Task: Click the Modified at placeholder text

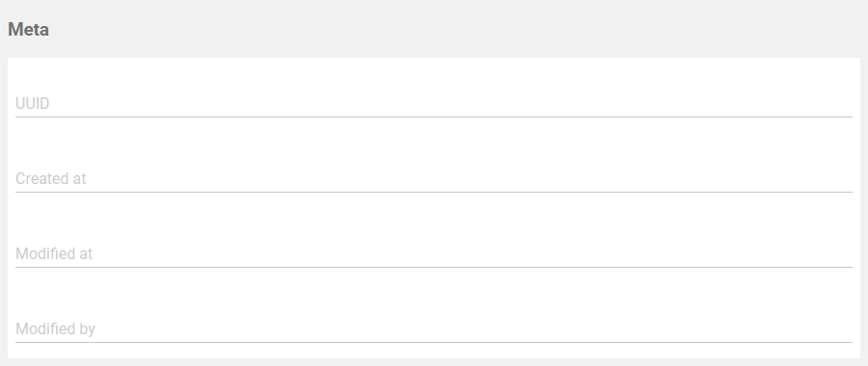Action: 54,253
